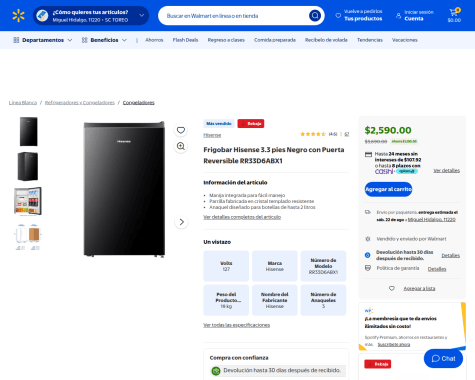Screen dimensions: 475x380
Task: Click Suscríbete ahora membership link
Action: pyautogui.click(x=394, y=344)
